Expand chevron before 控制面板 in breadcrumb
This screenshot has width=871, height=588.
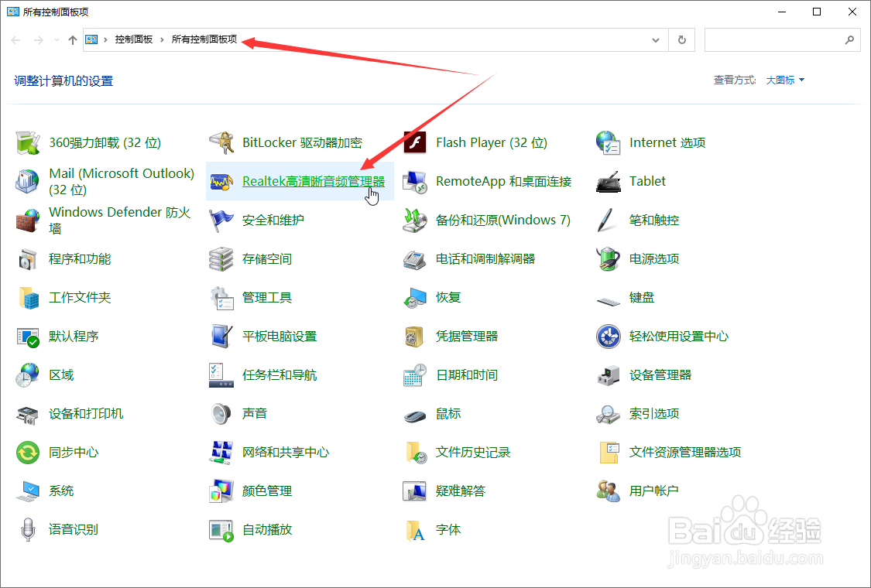click(x=105, y=39)
